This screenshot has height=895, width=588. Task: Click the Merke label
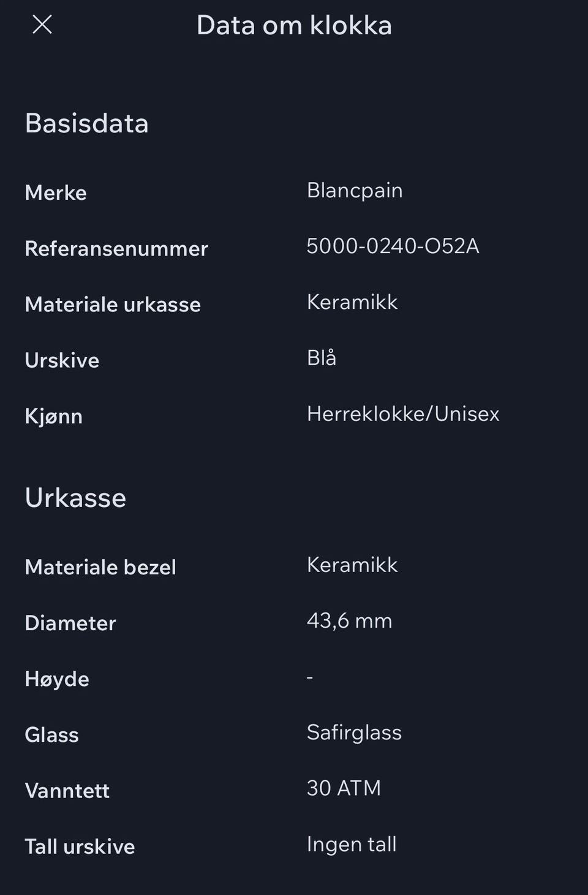click(x=56, y=193)
